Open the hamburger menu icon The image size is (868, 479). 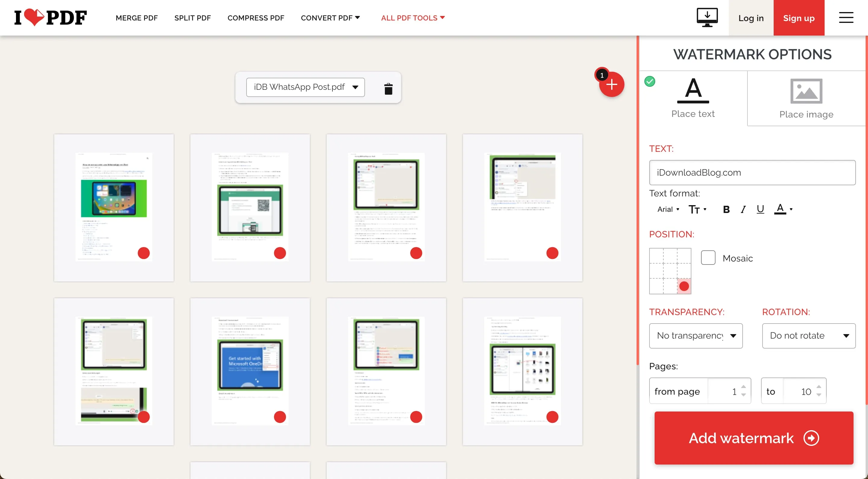click(846, 17)
